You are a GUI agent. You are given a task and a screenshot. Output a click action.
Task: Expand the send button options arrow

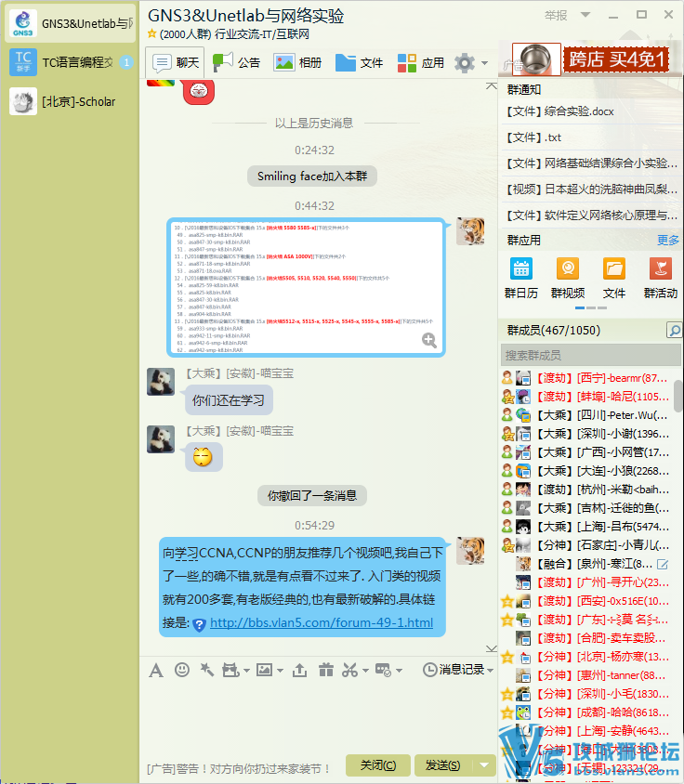(x=484, y=765)
